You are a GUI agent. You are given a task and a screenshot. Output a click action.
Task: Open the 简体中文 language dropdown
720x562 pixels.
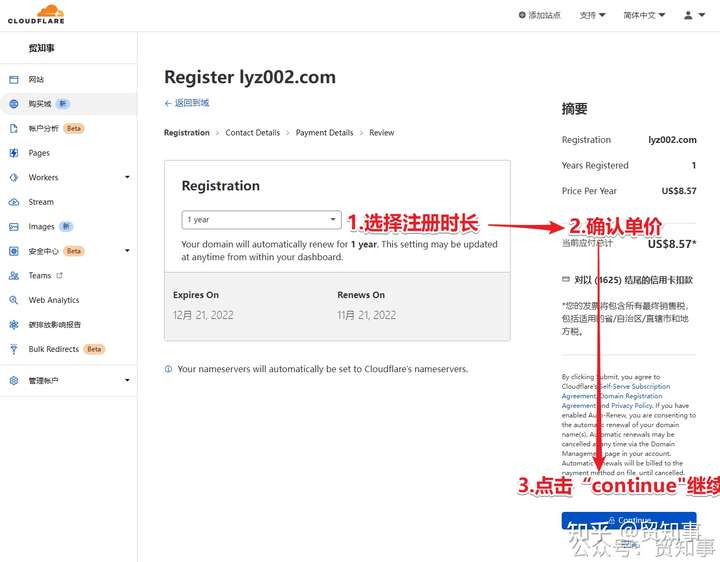point(644,15)
